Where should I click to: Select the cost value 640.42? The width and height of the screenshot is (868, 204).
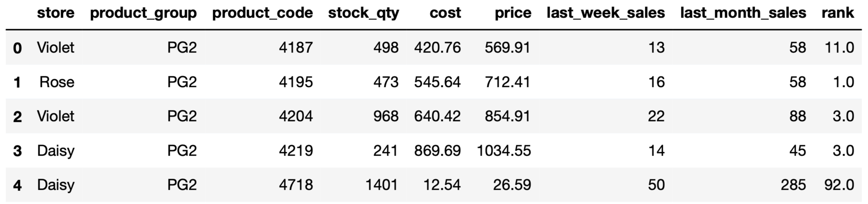point(437,116)
